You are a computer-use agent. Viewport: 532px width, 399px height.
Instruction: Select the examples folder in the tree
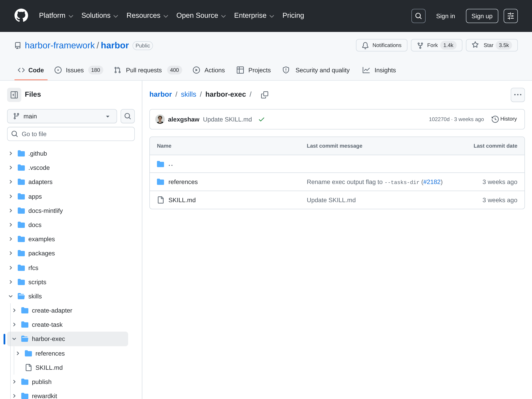(41, 239)
